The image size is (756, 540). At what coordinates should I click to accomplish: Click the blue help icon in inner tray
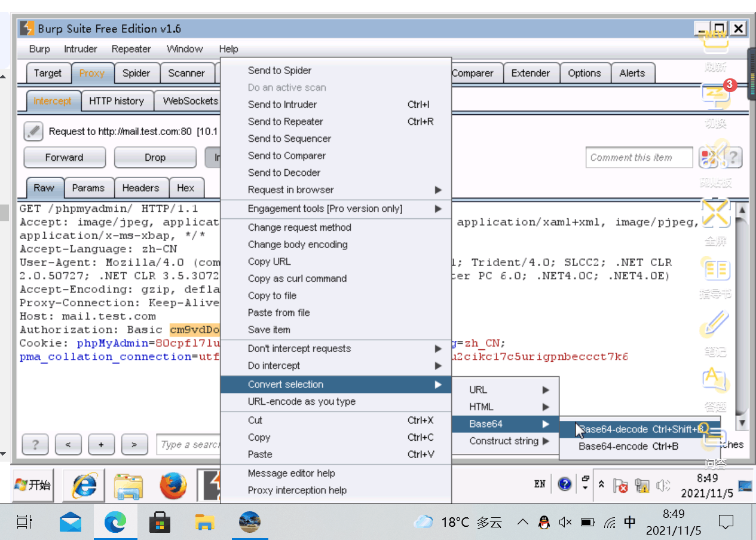[565, 484]
